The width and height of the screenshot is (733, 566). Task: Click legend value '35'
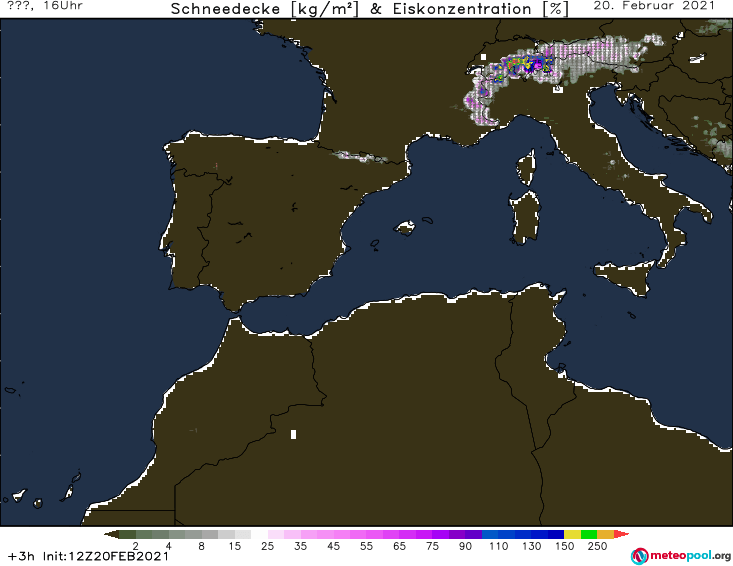point(301,546)
